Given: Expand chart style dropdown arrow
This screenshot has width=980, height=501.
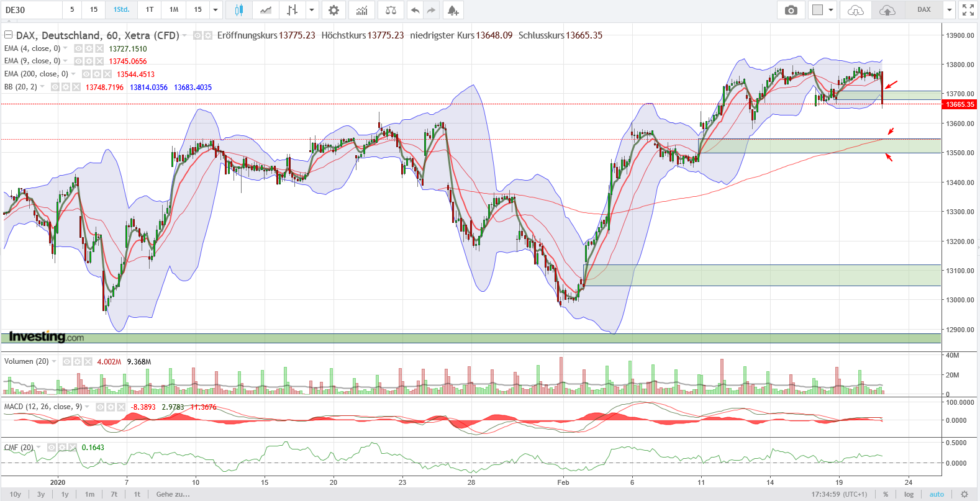Looking at the screenshot, I should click(312, 10).
